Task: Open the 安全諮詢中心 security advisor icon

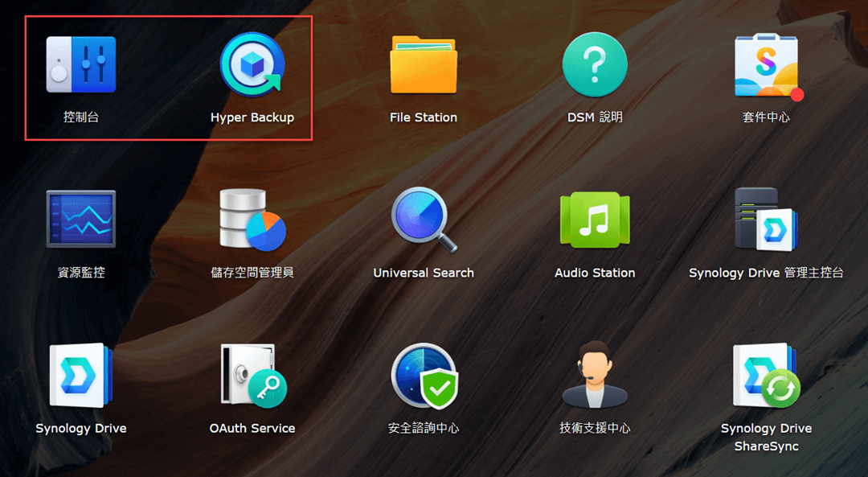Action: 425,376
